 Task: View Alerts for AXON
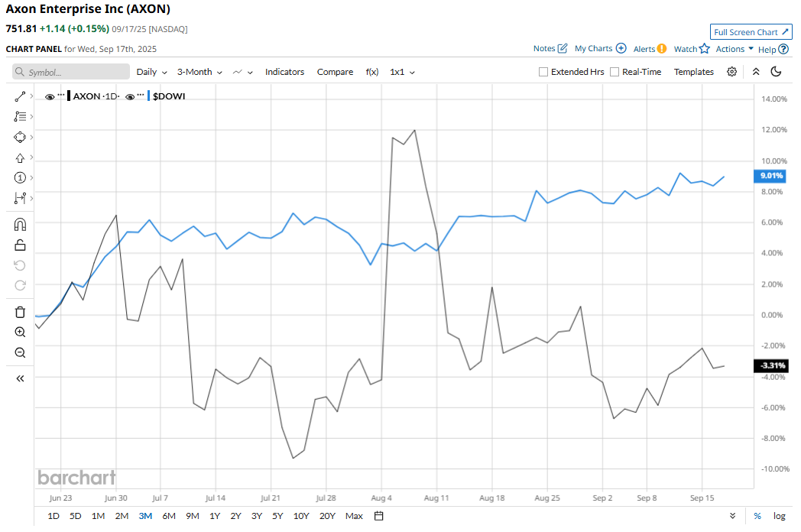(x=650, y=49)
